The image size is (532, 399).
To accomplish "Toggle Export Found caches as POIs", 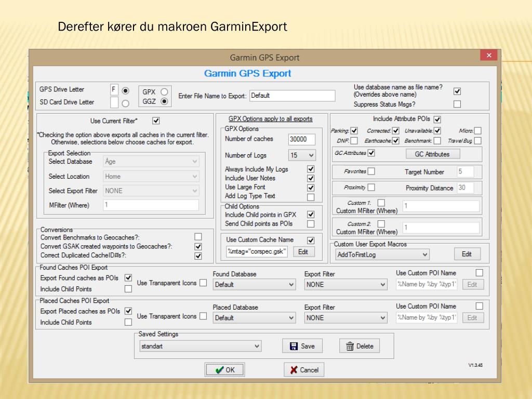I will (x=128, y=277).
